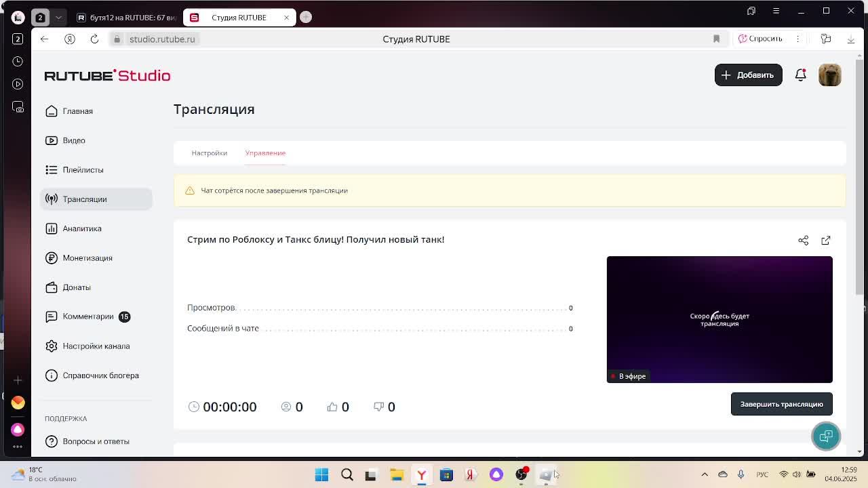Click stream title text

pyautogui.click(x=315, y=239)
